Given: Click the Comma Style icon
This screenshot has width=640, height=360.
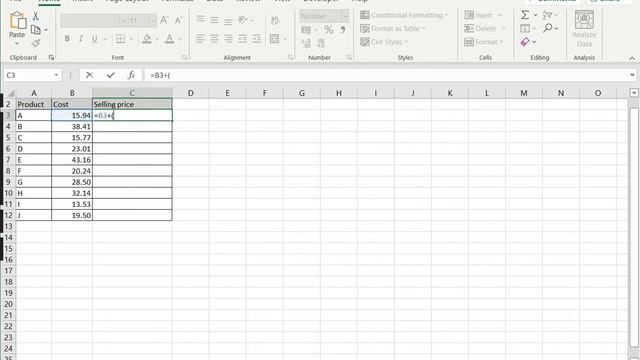Looking at the screenshot, I should [x=343, y=30].
